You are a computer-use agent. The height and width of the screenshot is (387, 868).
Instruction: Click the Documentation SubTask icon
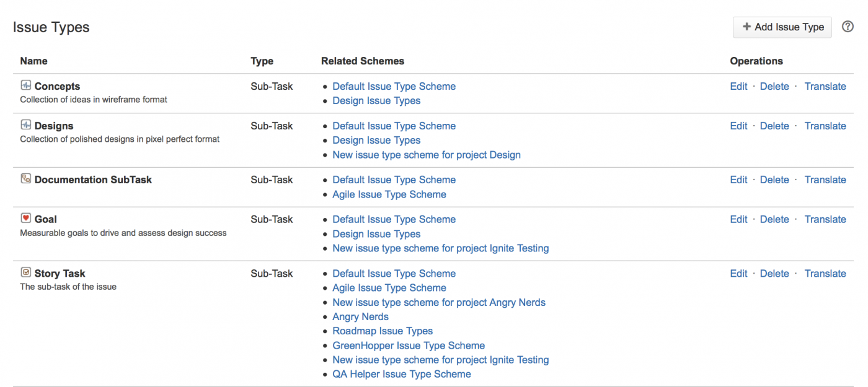tap(25, 179)
